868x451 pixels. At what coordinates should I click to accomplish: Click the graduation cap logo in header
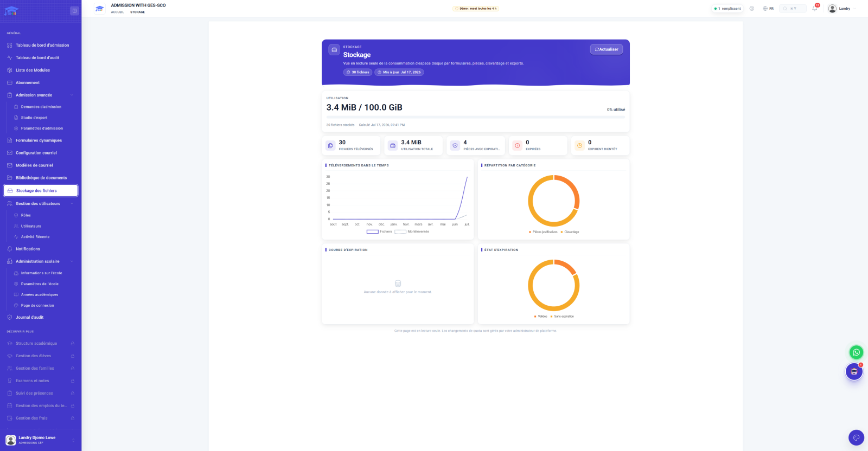click(99, 9)
